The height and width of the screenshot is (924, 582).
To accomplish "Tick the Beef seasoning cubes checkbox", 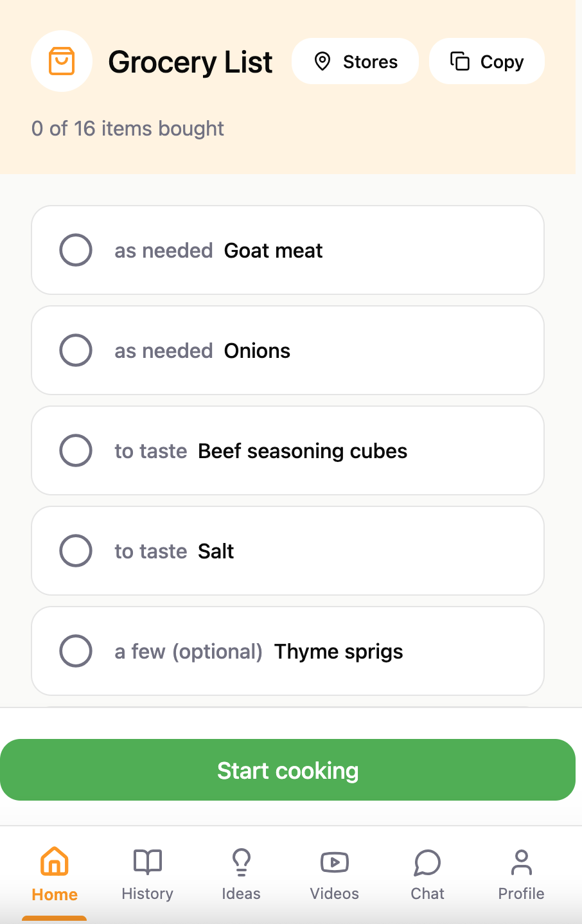I will pos(76,450).
